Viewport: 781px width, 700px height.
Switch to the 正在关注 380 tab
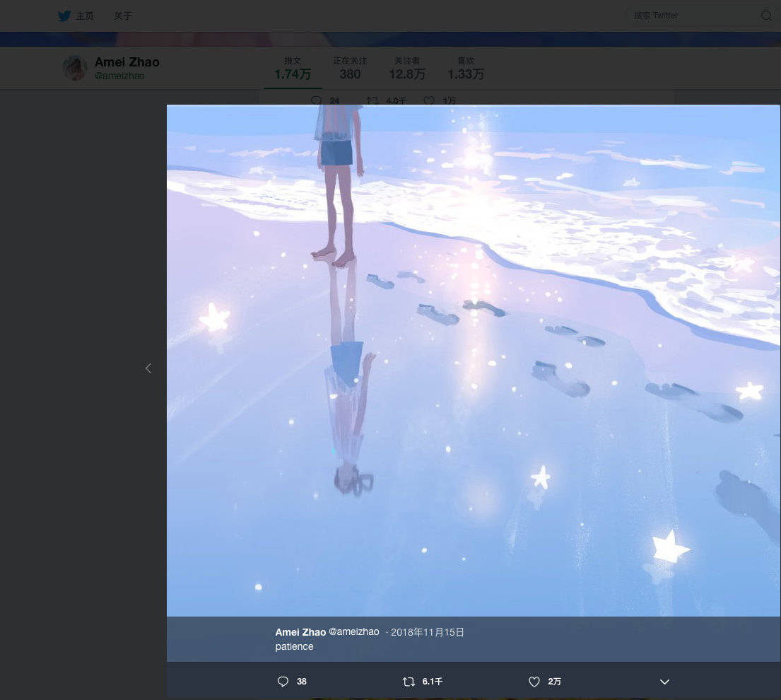(x=350, y=69)
